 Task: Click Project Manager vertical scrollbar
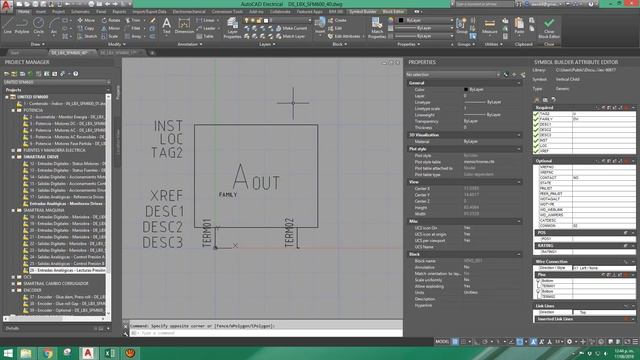(108, 204)
